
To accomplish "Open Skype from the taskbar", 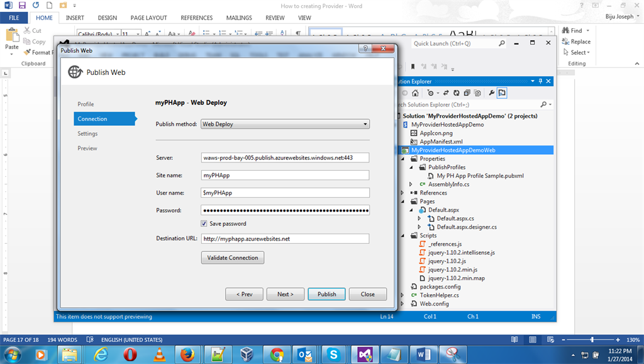I will click(x=333, y=354).
